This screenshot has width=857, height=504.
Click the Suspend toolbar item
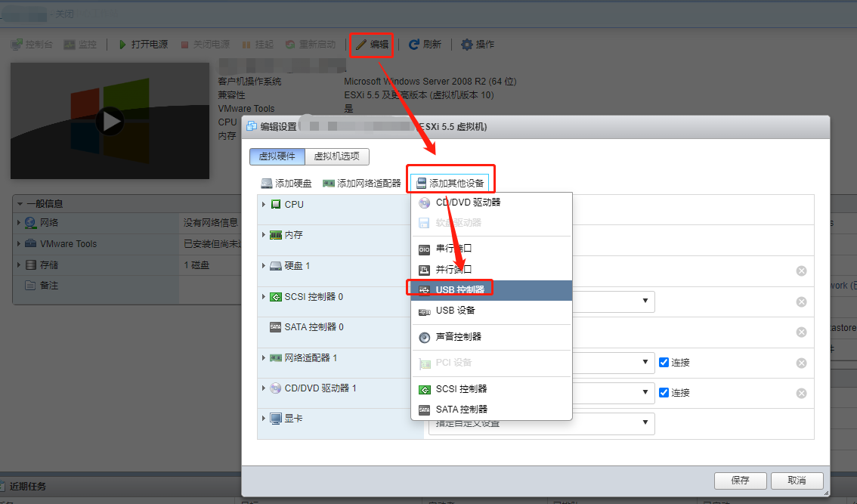(258, 45)
